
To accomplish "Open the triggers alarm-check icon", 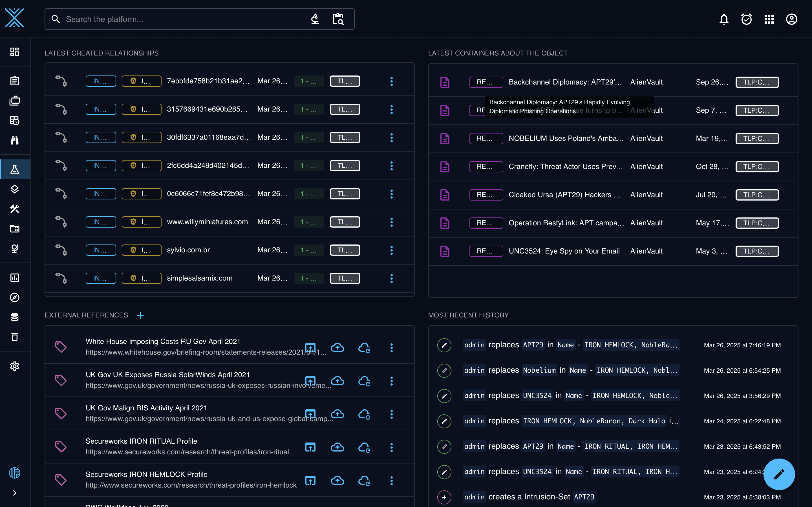I will pyautogui.click(x=746, y=19).
